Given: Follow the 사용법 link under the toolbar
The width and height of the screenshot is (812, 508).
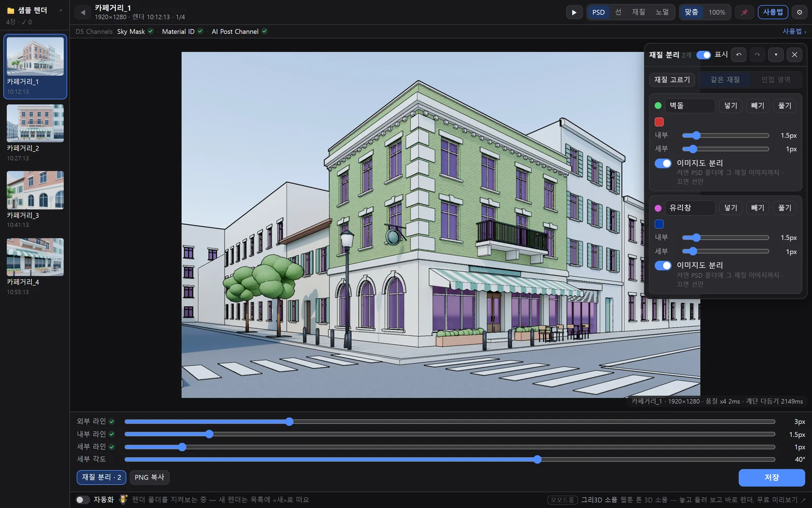Looking at the screenshot, I should pyautogui.click(x=794, y=31).
